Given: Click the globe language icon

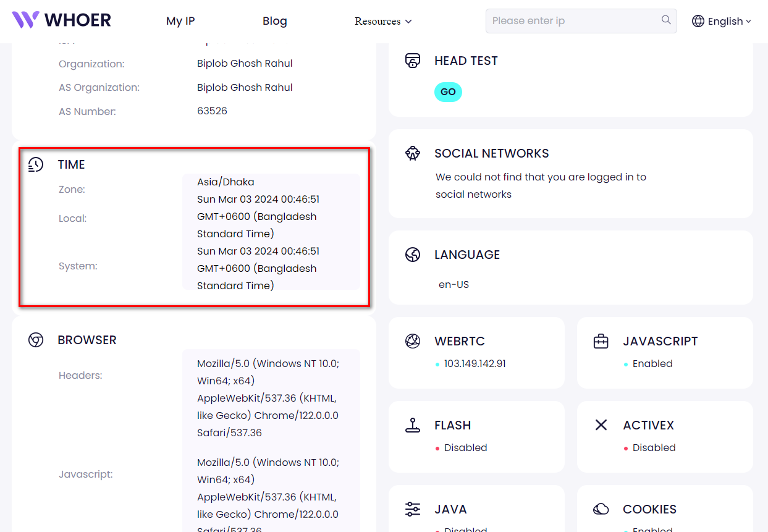Looking at the screenshot, I should 698,21.
